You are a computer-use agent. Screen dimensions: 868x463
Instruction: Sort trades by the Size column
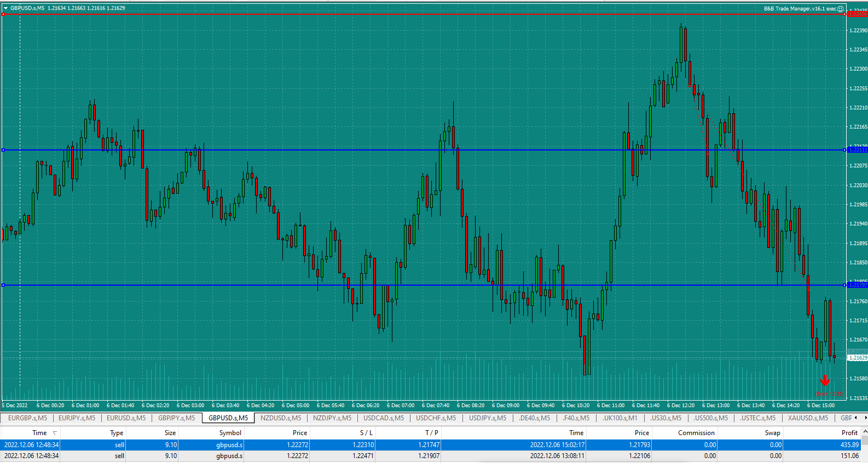pyautogui.click(x=170, y=433)
